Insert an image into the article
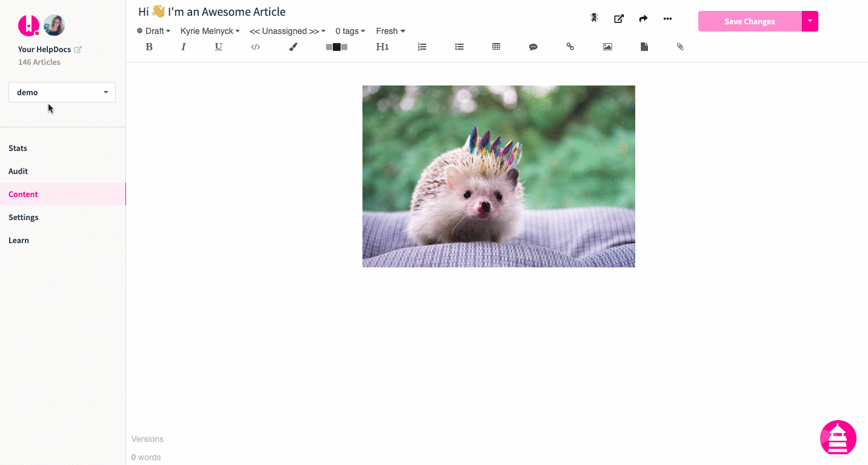 607,47
